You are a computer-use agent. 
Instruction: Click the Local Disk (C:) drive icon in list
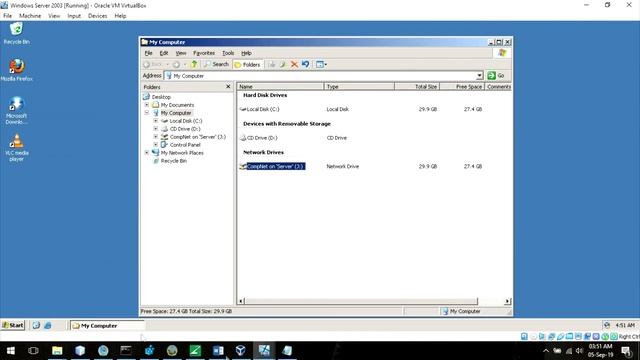tap(243, 109)
